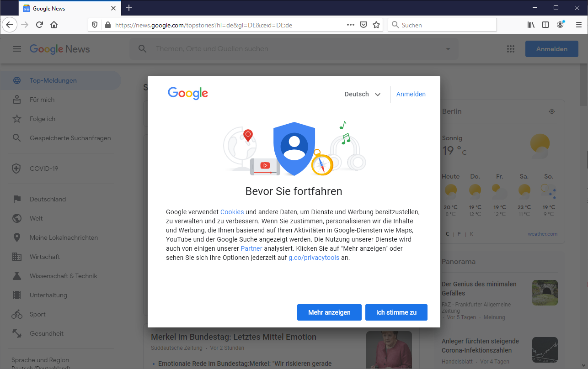
Task: Reload the current page
Action: [x=39, y=25]
